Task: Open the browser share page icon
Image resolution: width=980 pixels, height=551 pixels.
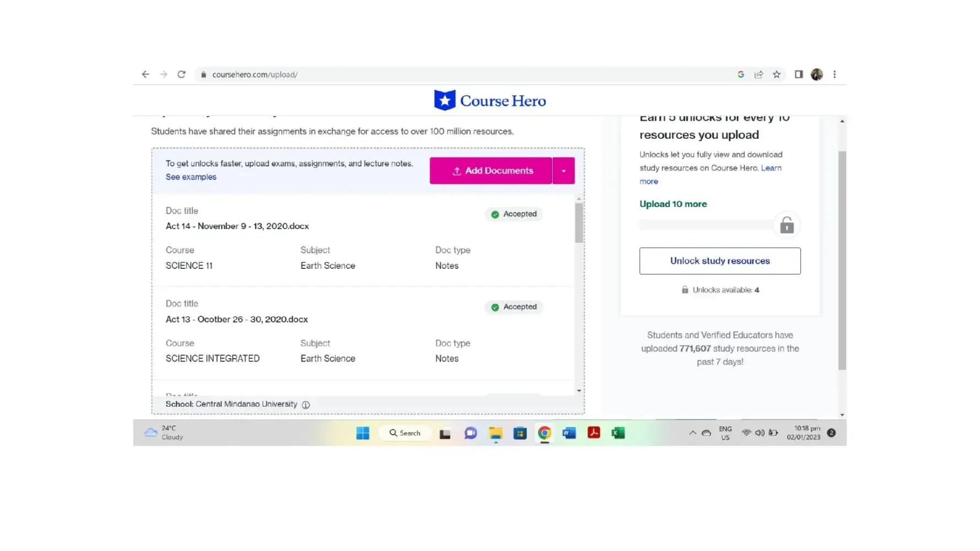Action: click(758, 74)
